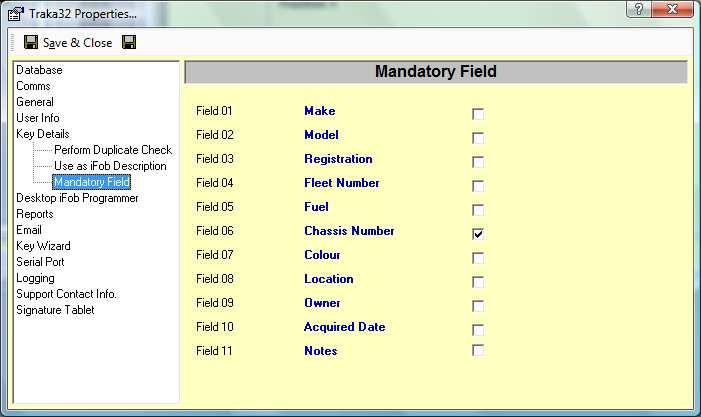Open the Serial Port settings item
Screen dimensions: 701x417
pyautogui.click(x=40, y=262)
